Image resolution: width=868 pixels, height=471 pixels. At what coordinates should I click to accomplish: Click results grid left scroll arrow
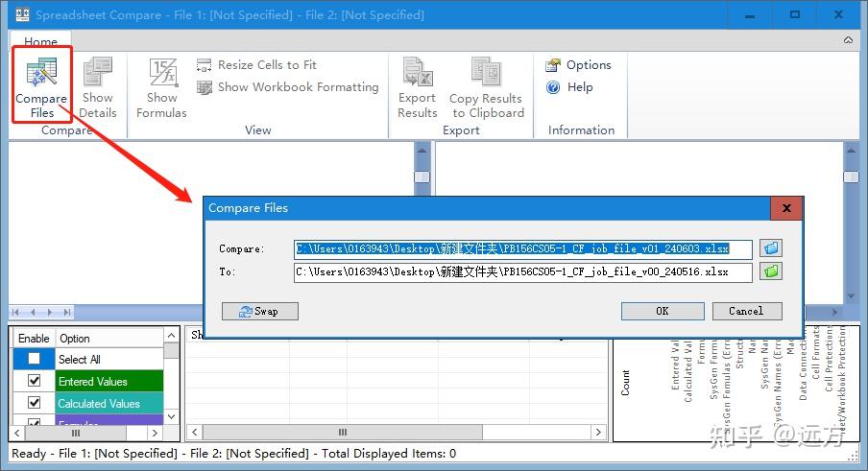point(194,432)
